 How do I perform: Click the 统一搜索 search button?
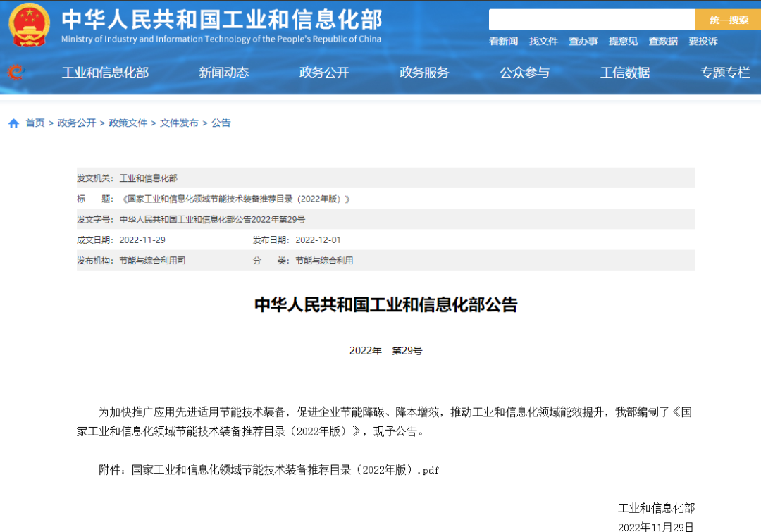point(728,20)
